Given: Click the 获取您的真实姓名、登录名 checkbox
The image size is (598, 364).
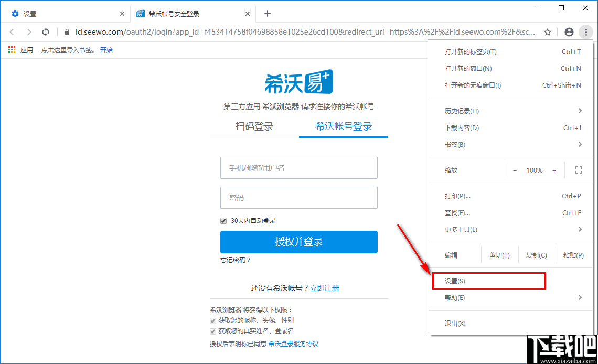Looking at the screenshot, I should [213, 331].
